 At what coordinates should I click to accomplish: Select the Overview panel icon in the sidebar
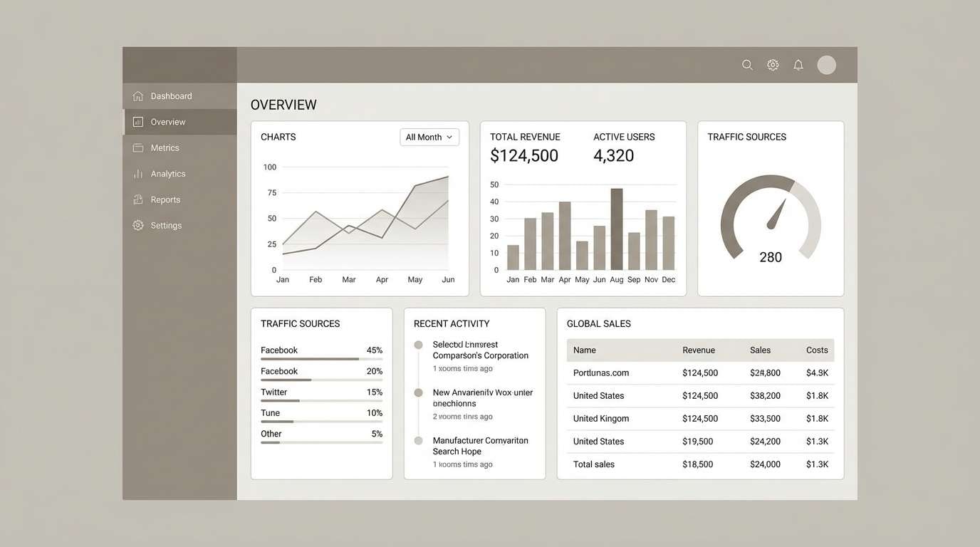tap(137, 121)
